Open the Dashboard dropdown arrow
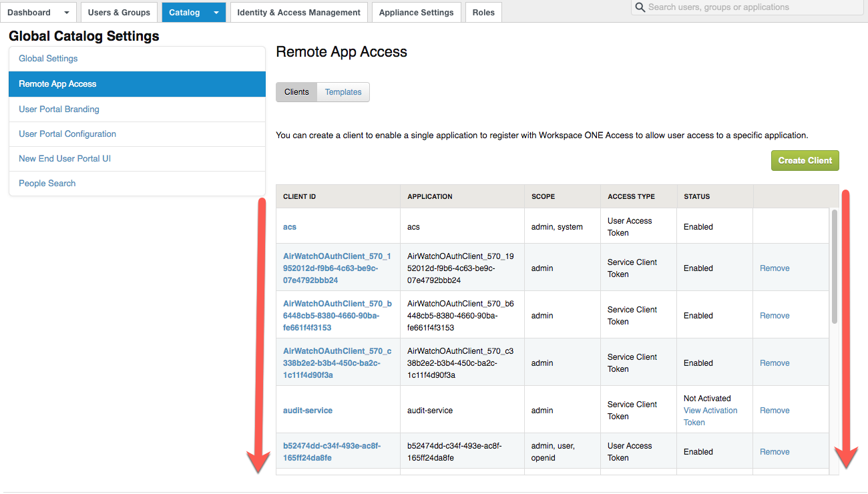 [66, 13]
